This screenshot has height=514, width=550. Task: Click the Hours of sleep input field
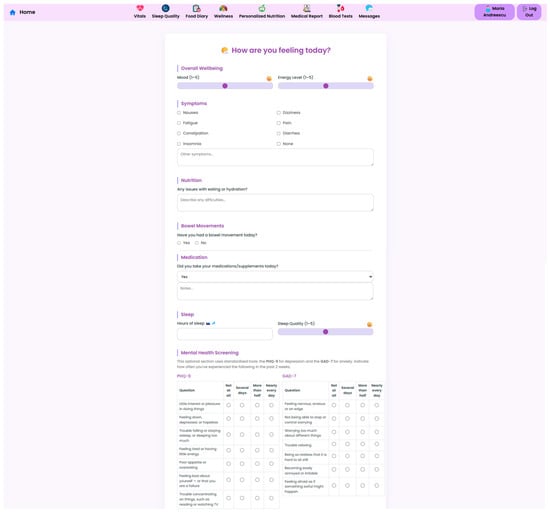[225, 334]
